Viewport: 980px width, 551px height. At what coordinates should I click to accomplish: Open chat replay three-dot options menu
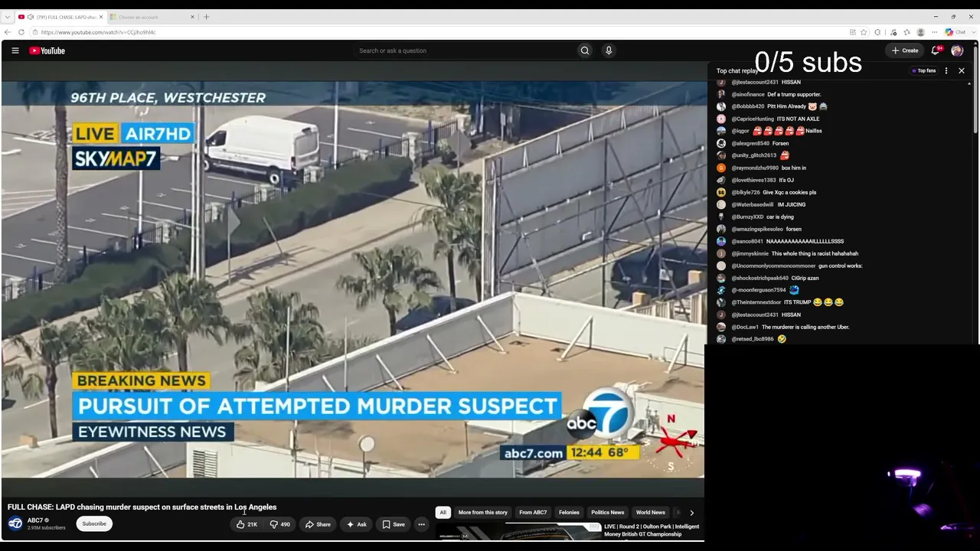point(946,70)
